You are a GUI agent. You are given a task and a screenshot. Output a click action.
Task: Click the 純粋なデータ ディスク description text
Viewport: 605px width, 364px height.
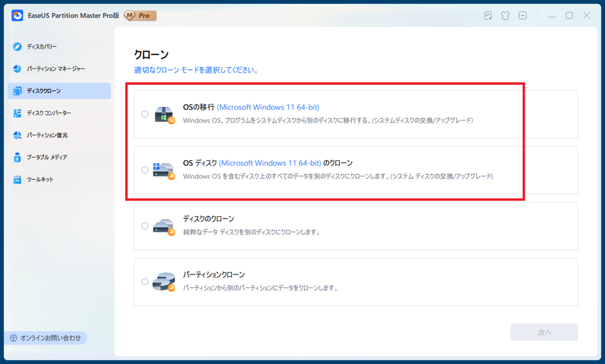click(x=252, y=232)
